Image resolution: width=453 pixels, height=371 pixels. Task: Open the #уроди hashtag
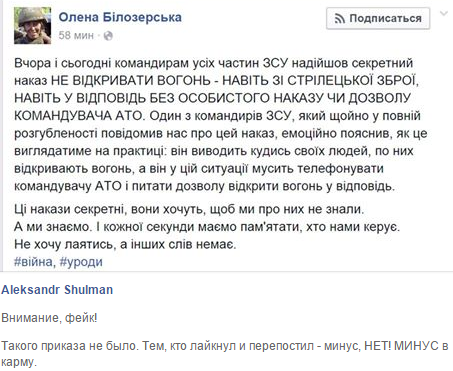point(81,262)
